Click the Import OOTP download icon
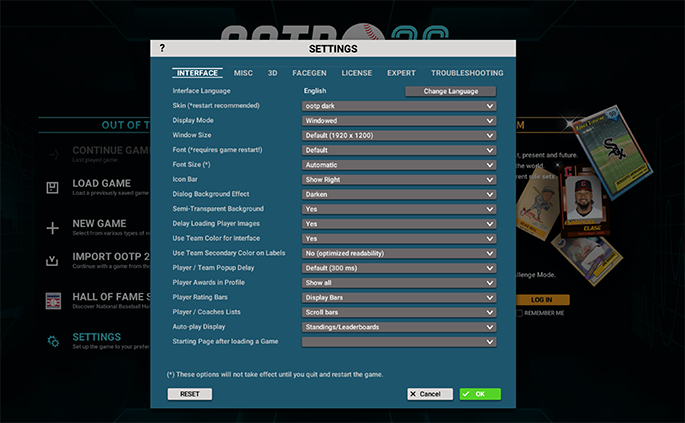This screenshot has width=685, height=423. coord(52,261)
